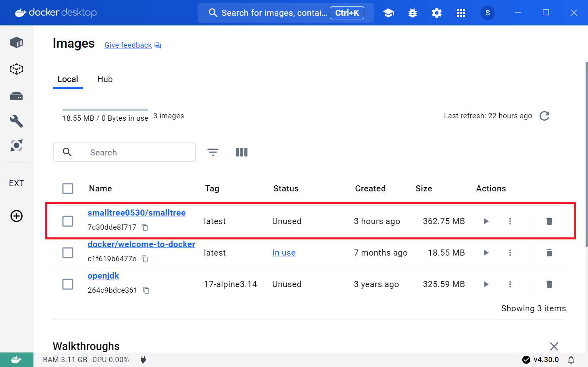Open the docker/welcome-to-docker image link

pyautogui.click(x=142, y=244)
